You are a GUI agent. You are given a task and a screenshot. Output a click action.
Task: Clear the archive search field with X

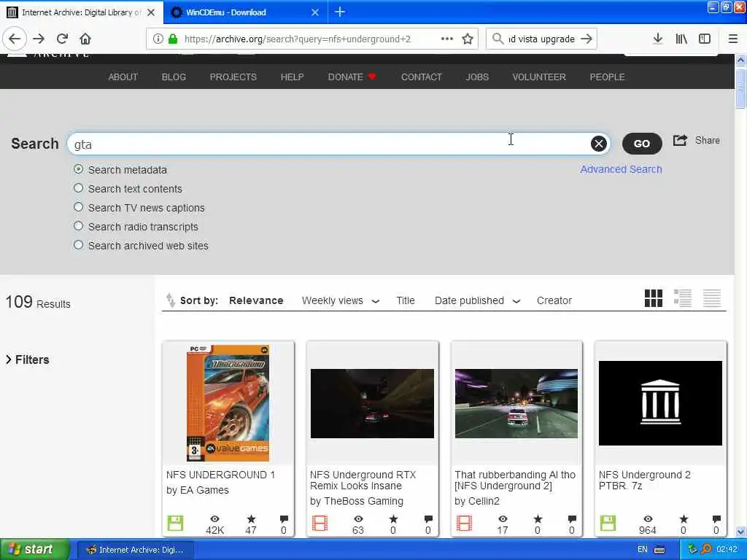tap(598, 144)
